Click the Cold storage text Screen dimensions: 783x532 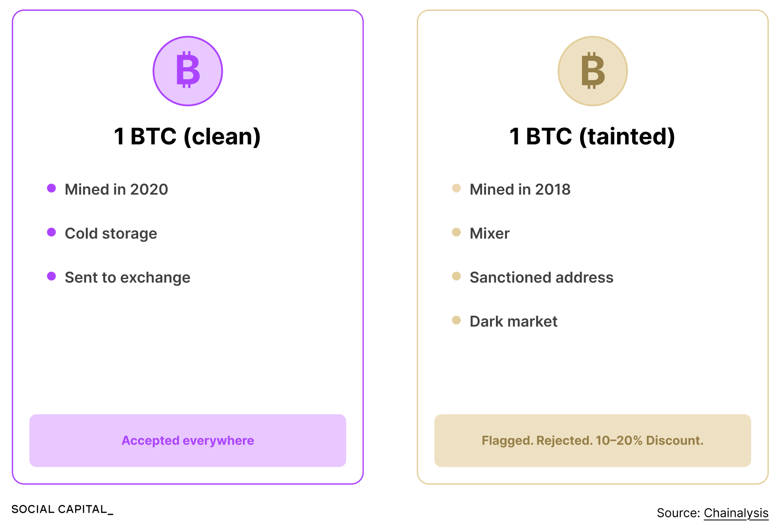coord(111,234)
